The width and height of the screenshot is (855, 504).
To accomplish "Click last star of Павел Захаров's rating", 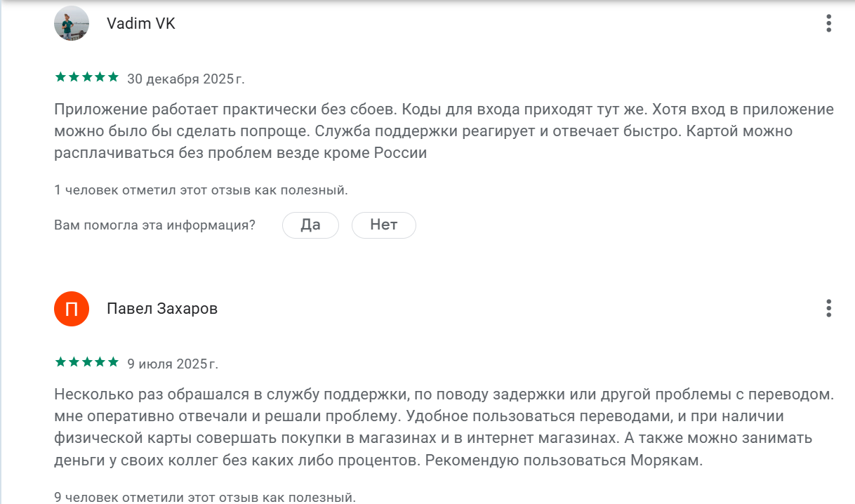I will 113,363.
